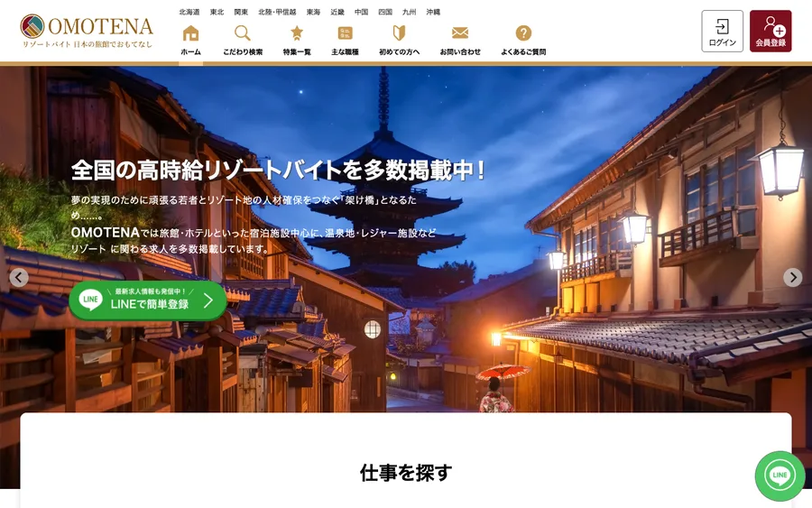The height and width of the screenshot is (508, 812).
Task: Select the 関東 region link
Action: (x=241, y=12)
